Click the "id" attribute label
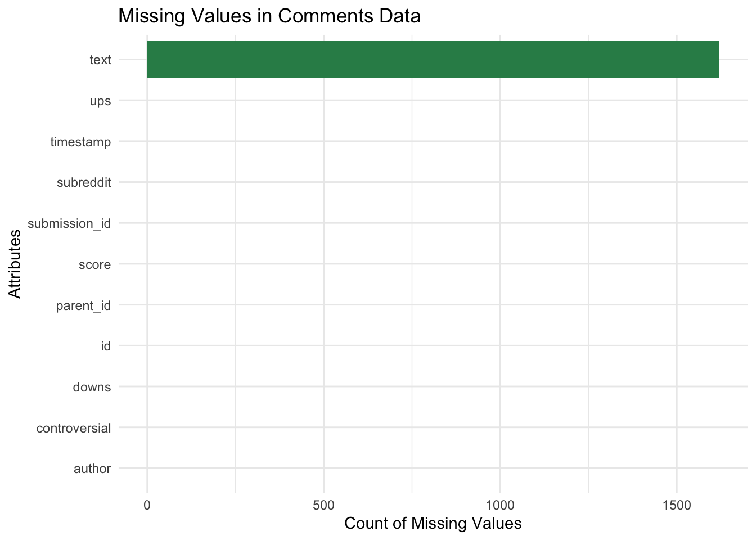756x540 pixels. (106, 346)
